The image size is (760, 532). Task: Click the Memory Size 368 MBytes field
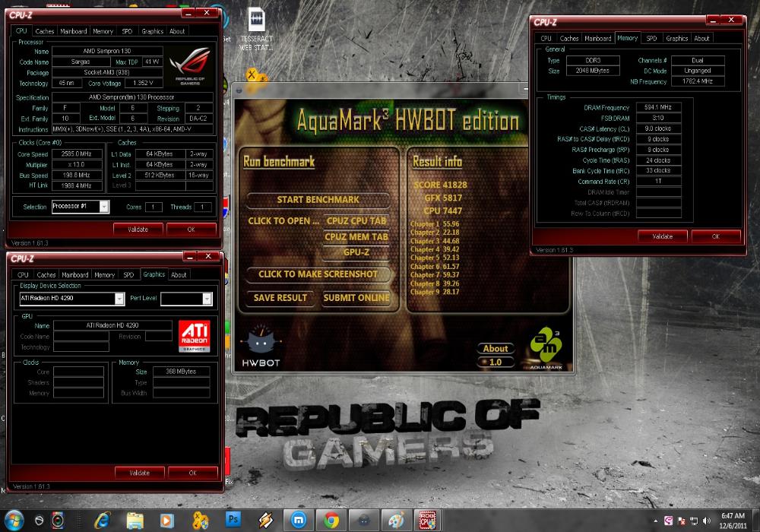click(x=181, y=372)
